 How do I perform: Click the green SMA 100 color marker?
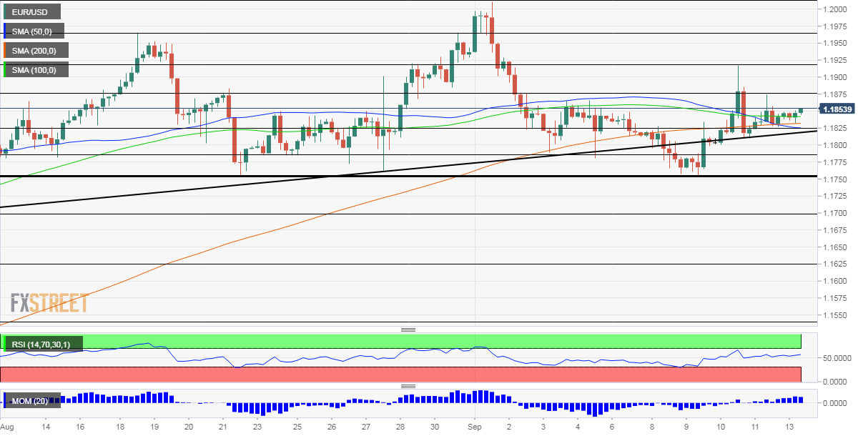5,69
